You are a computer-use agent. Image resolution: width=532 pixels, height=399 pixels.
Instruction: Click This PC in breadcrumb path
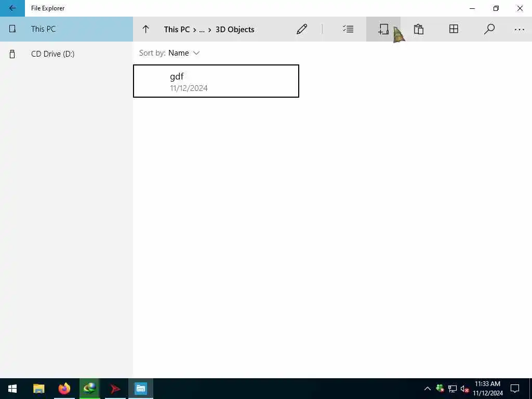click(177, 30)
